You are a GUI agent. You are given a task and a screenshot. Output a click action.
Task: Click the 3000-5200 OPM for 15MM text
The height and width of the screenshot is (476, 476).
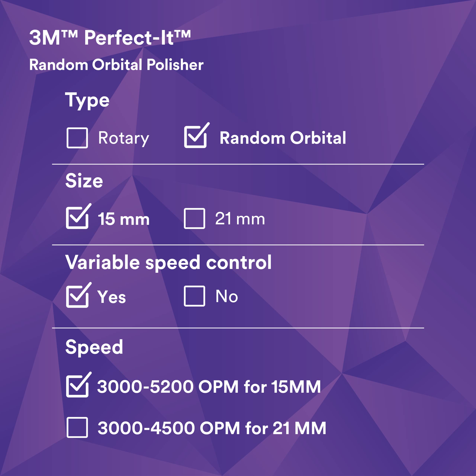tap(209, 387)
